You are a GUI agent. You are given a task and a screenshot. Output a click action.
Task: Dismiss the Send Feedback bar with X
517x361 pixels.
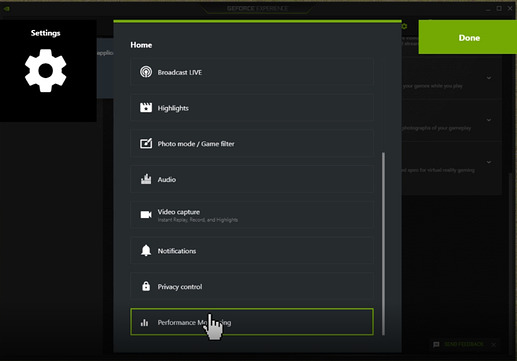(494, 345)
